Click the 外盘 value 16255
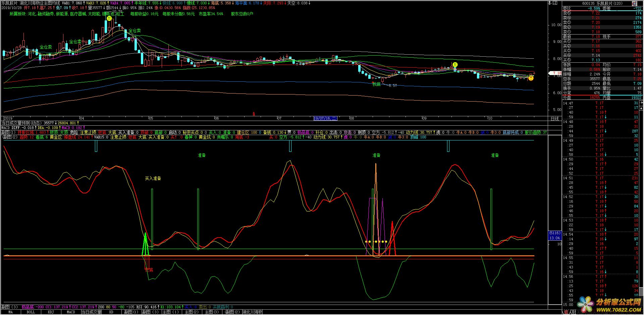This screenshot has width=644, height=315. click(594, 98)
